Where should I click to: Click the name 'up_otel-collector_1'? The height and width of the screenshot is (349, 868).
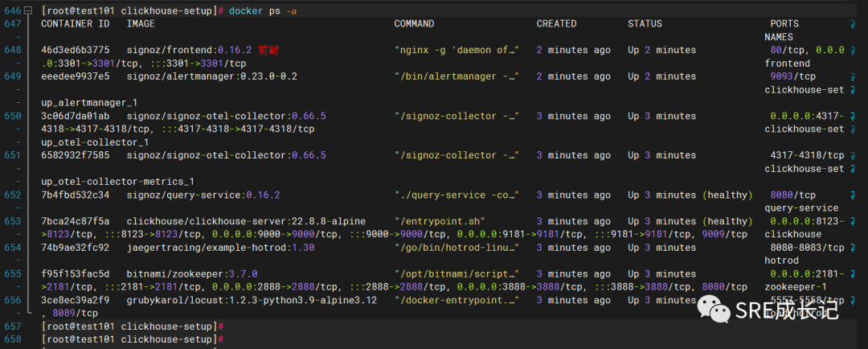[x=95, y=142]
